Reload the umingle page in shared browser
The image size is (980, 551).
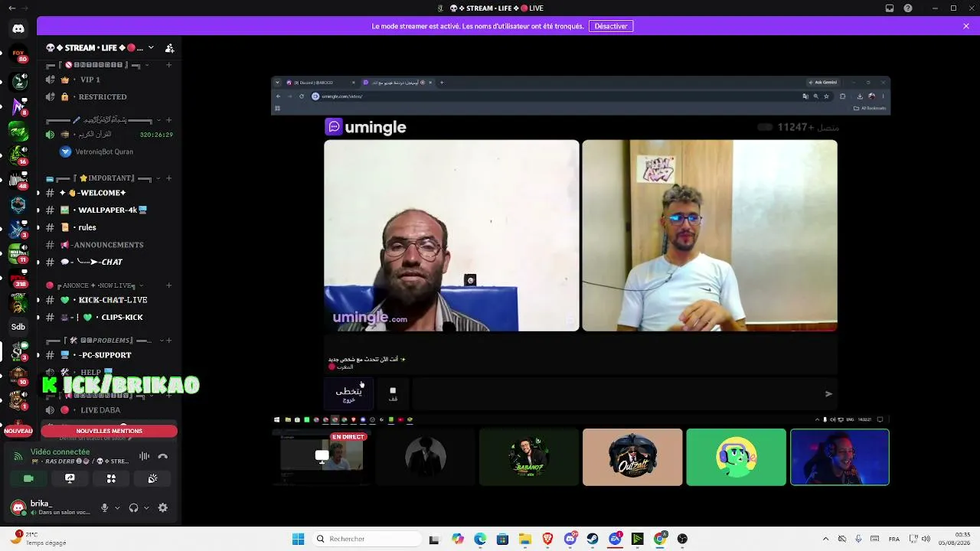pyautogui.click(x=302, y=96)
